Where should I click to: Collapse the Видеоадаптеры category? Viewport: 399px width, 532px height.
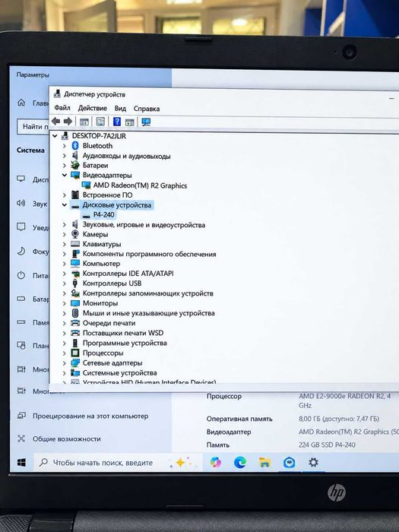(x=65, y=175)
